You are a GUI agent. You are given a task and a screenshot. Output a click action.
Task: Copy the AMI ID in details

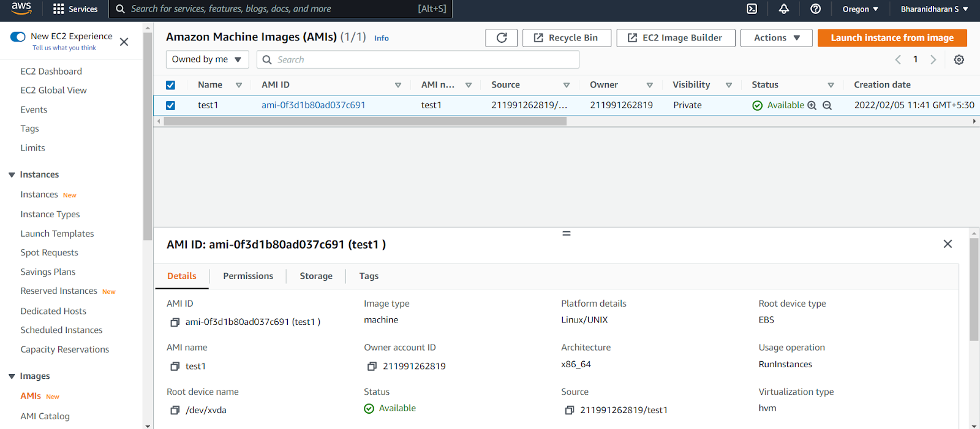[175, 322]
